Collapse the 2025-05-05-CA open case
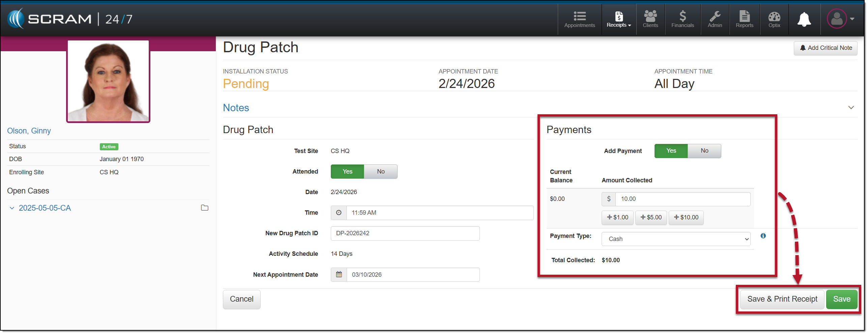This screenshot has height=334, width=868. tap(12, 208)
